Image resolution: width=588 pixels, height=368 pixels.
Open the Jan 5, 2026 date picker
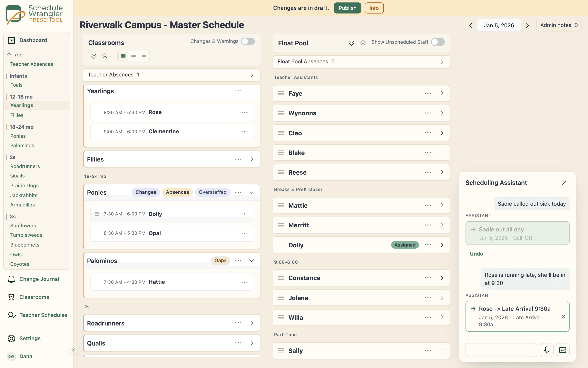click(499, 25)
